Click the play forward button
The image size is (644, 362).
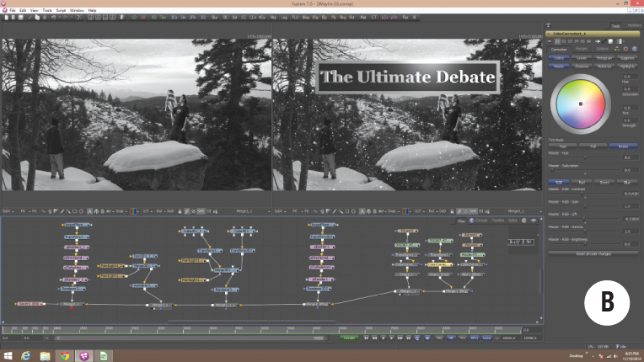pyautogui.click(x=391, y=338)
